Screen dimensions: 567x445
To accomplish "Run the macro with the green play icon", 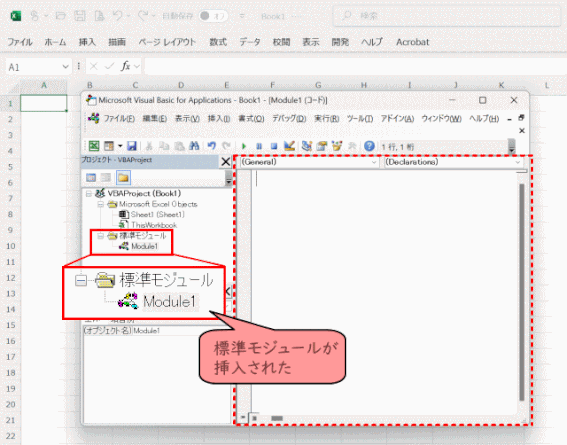I will click(x=244, y=146).
